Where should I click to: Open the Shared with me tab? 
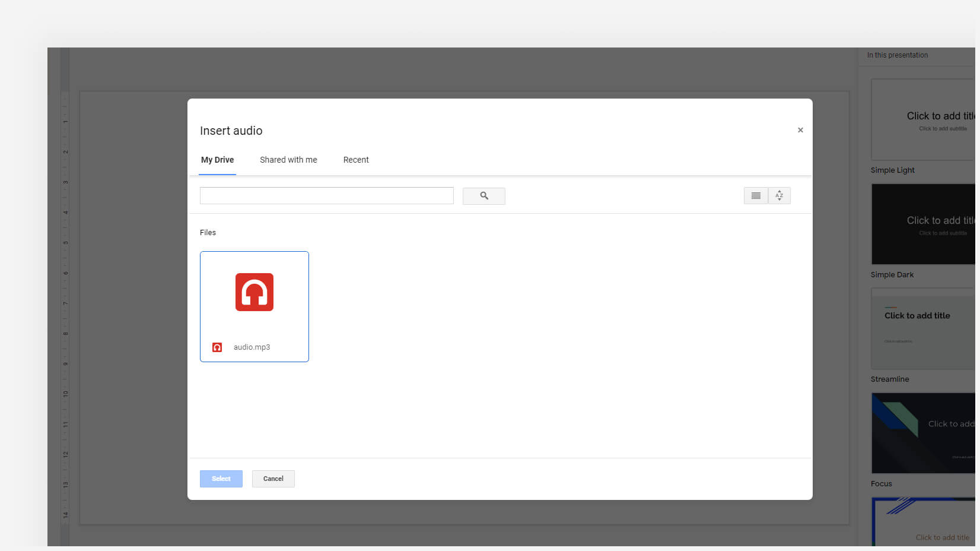pyautogui.click(x=288, y=160)
